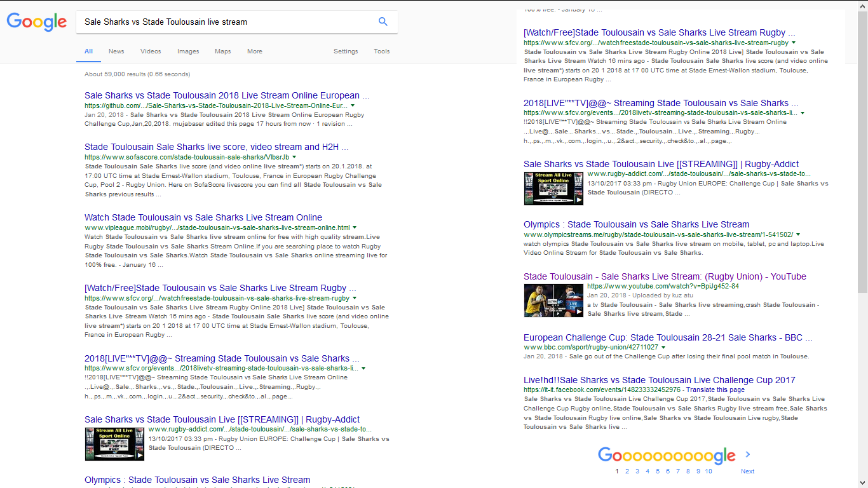868x488 pixels.
Task: Click the Next pagination link
Action: [748, 471]
